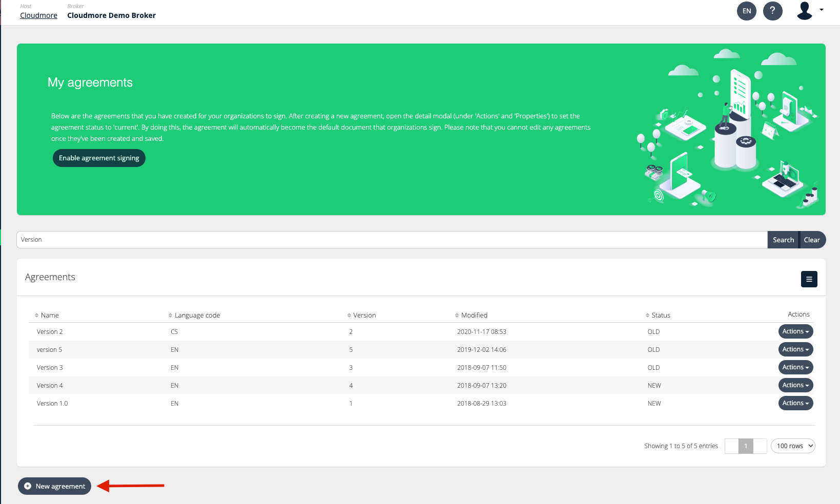Open the Actions dropdown for version 5
840x504 pixels.
(x=795, y=349)
